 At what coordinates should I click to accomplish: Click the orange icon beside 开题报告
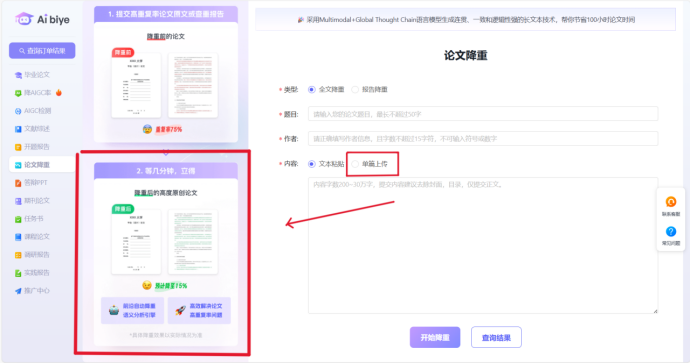pyautogui.click(x=18, y=147)
